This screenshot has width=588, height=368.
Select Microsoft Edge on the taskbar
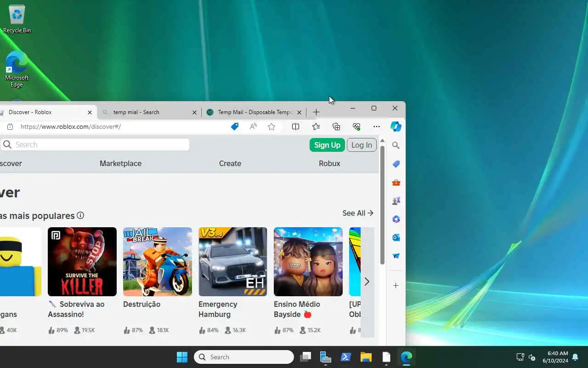tap(407, 357)
